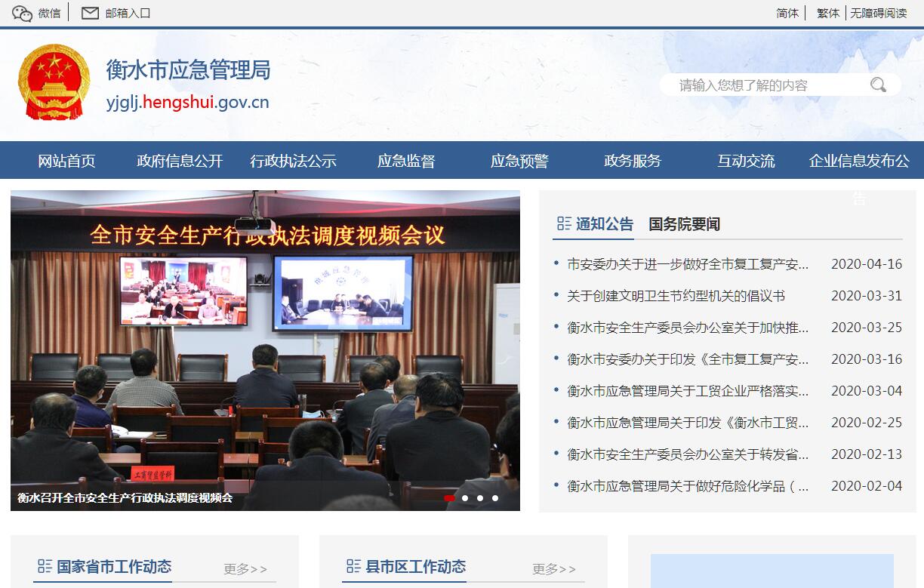Click the date 2020-02-25

pos(867,423)
